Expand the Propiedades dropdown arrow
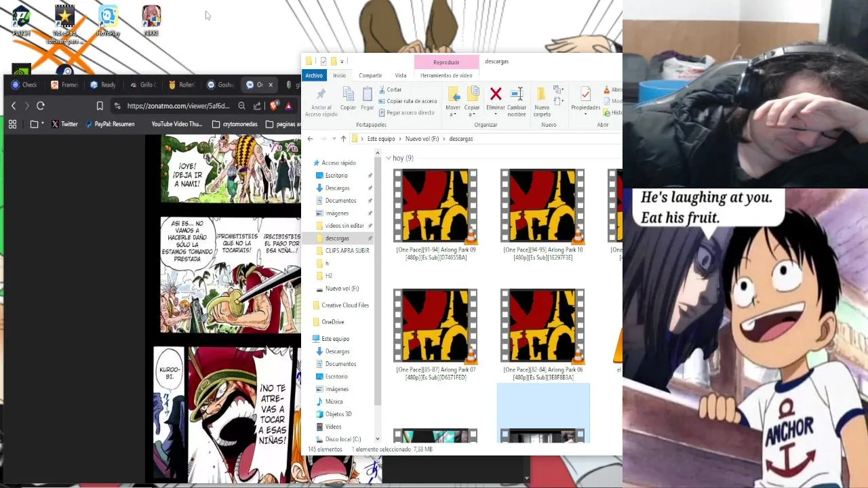Image resolution: width=868 pixels, height=488 pixels. 585,115
